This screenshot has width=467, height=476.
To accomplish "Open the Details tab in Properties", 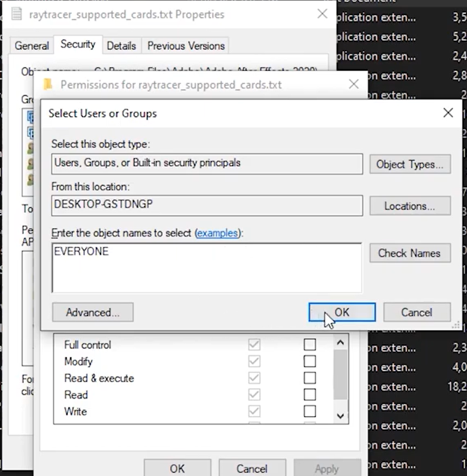I will point(121,46).
